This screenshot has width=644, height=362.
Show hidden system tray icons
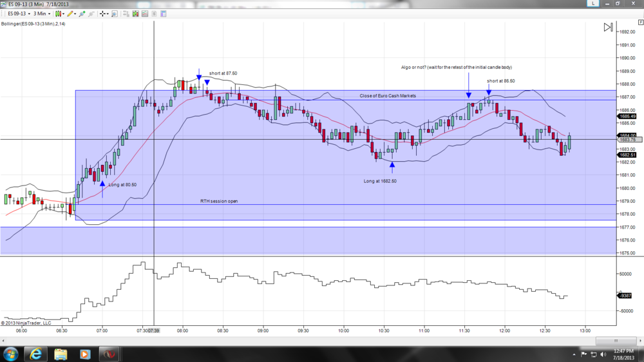(574, 354)
